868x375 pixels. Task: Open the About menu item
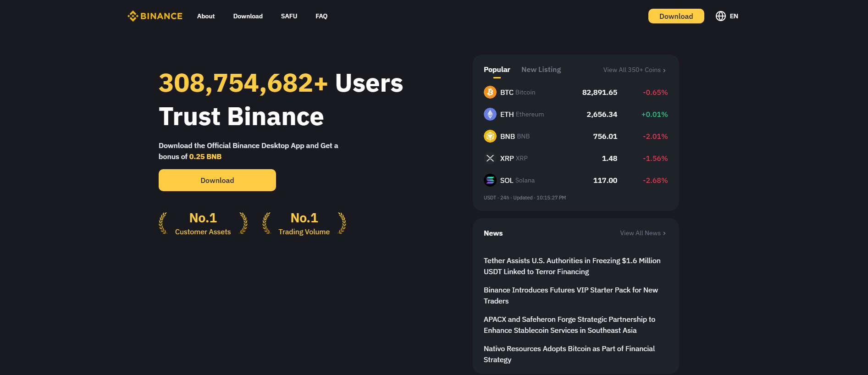coord(206,16)
